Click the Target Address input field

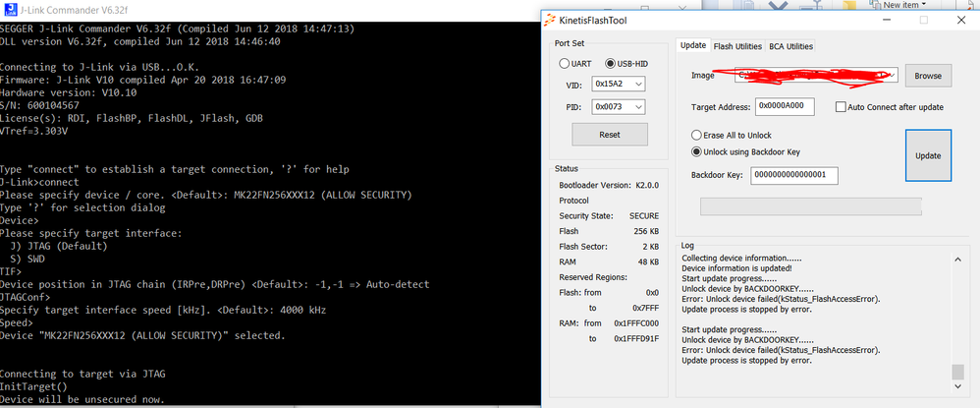pyautogui.click(x=785, y=106)
